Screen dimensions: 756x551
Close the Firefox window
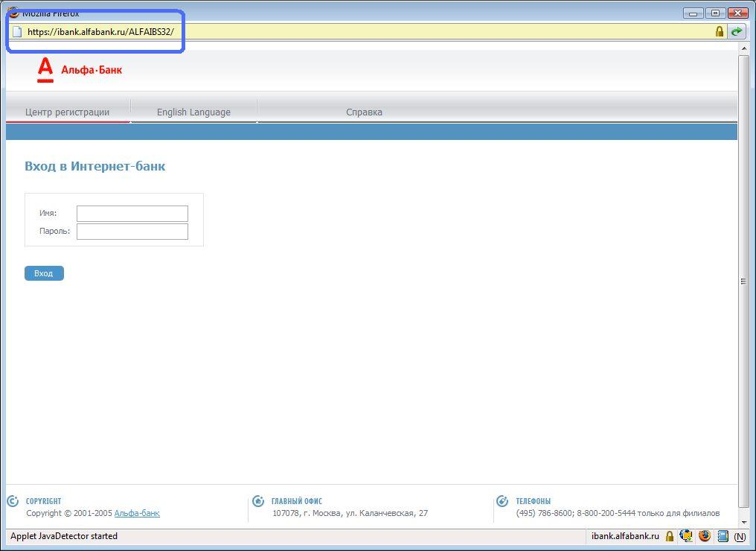[738, 13]
